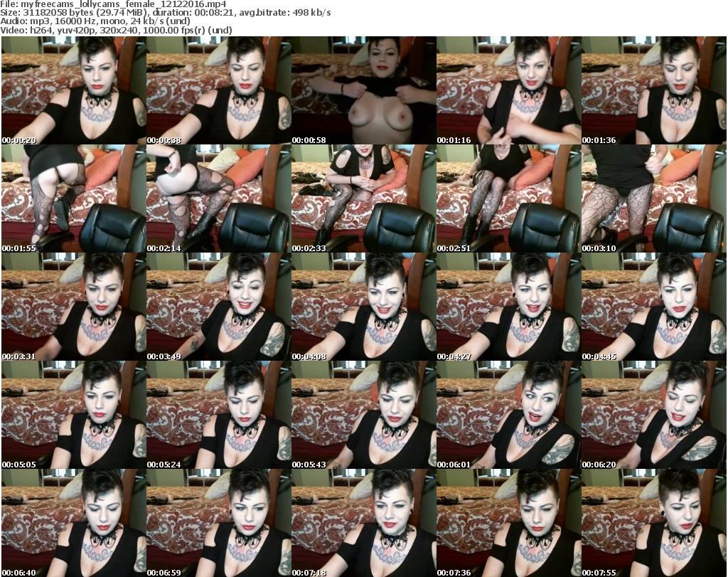
Task: Open the frame at 00:01:55
Action: tap(74, 198)
